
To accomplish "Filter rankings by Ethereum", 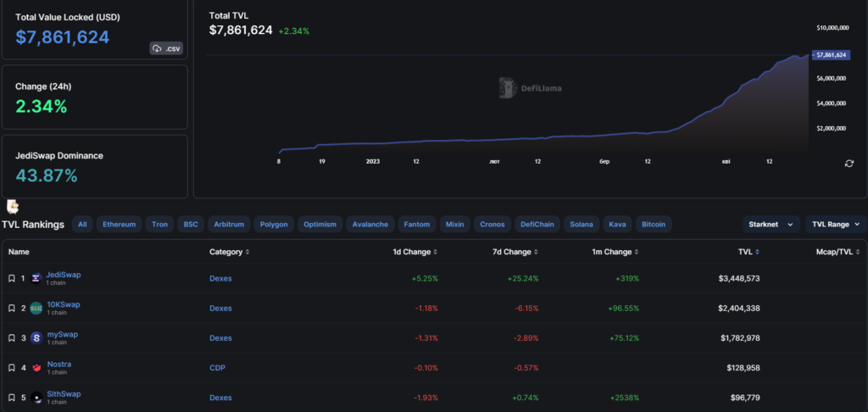I will pyautogui.click(x=119, y=225).
